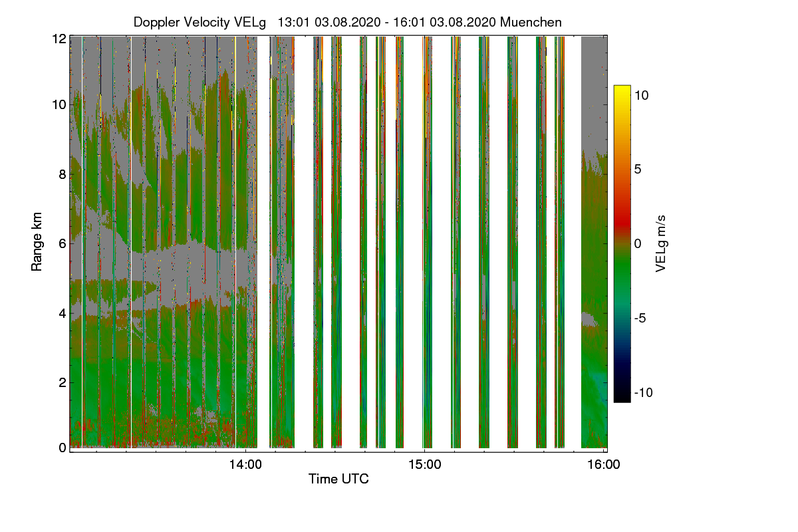Image resolution: width=798 pixels, height=532 pixels.
Task: Click the 'VELg m/s' colorbar title
Action: (x=660, y=243)
